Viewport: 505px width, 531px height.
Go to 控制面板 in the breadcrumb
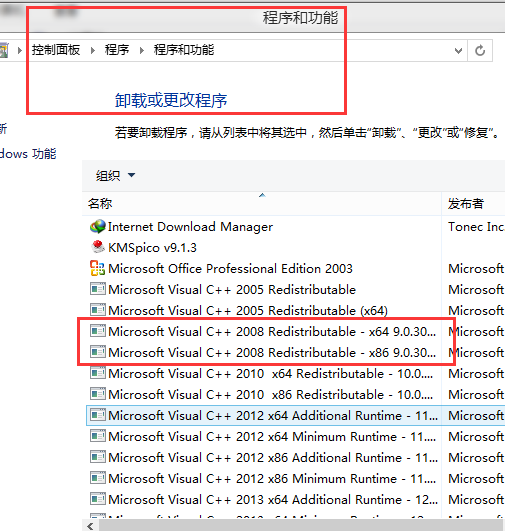56,50
